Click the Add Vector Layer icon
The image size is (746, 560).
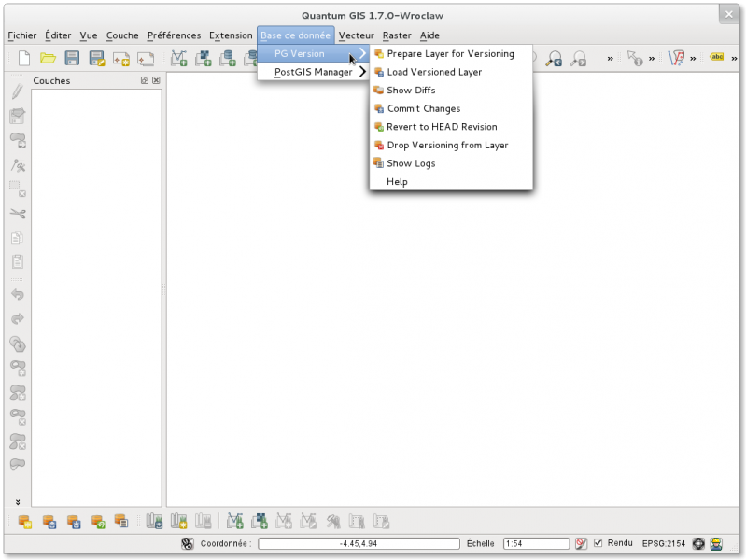point(178,59)
